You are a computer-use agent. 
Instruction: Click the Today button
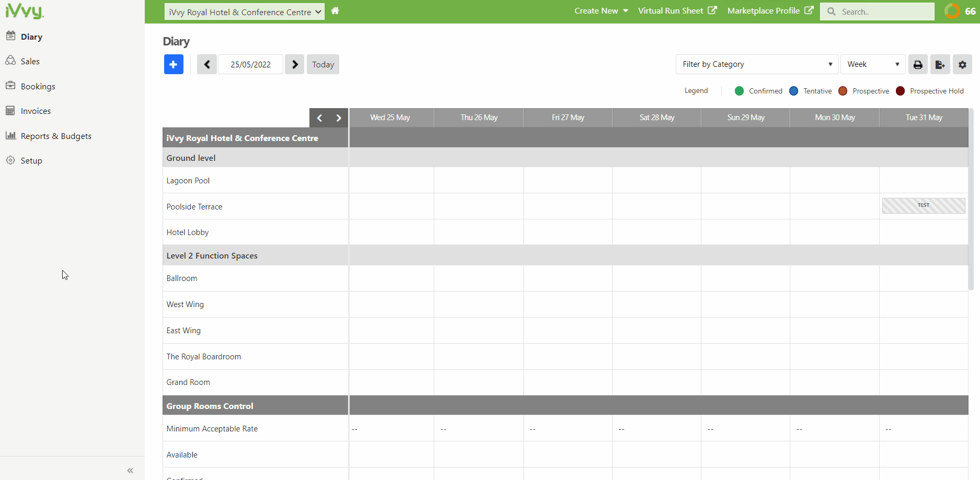point(322,64)
